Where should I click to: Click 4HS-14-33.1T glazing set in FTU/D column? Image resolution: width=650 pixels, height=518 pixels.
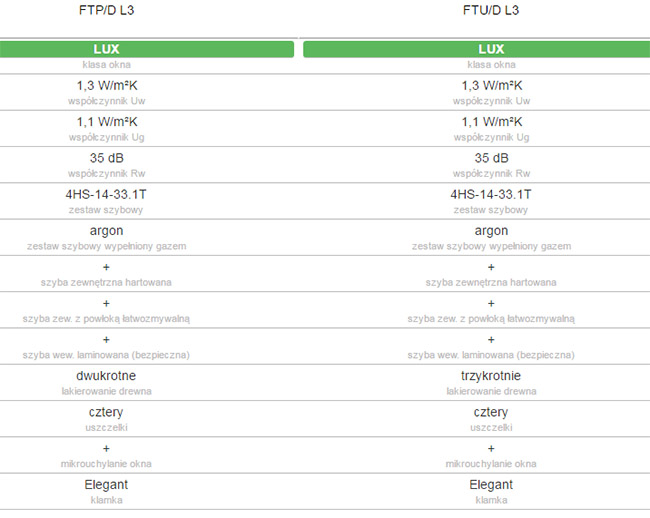click(x=491, y=195)
